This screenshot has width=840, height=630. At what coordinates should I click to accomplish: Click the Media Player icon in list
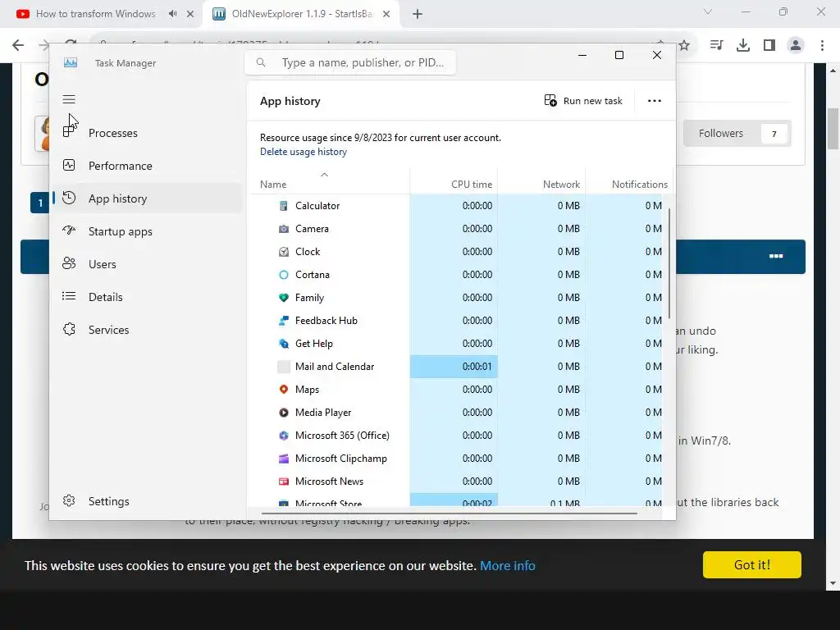click(x=283, y=413)
